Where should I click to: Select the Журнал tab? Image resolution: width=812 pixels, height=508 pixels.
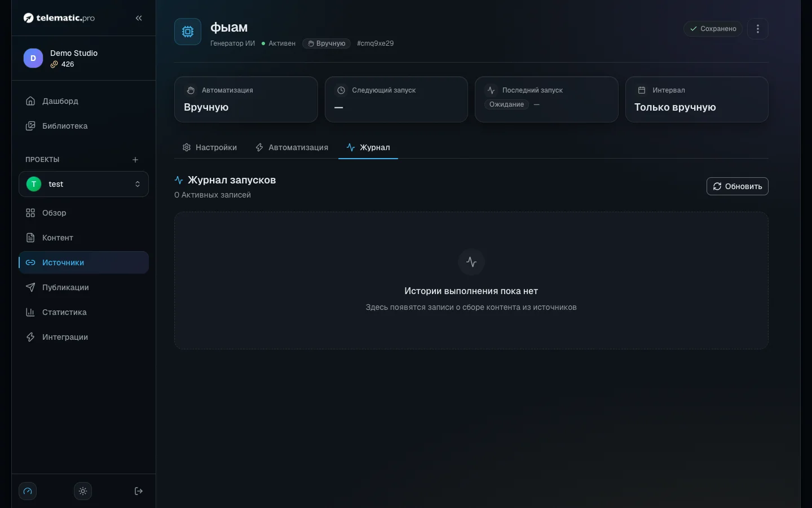368,147
